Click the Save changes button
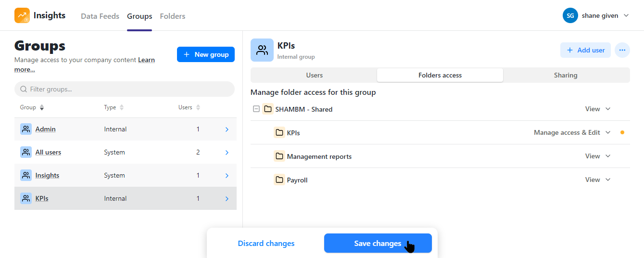Screen dimensions: 644x258 coord(378,243)
